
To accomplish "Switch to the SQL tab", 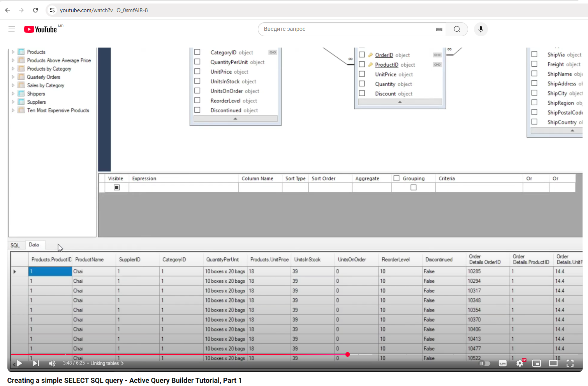I will 15,245.
